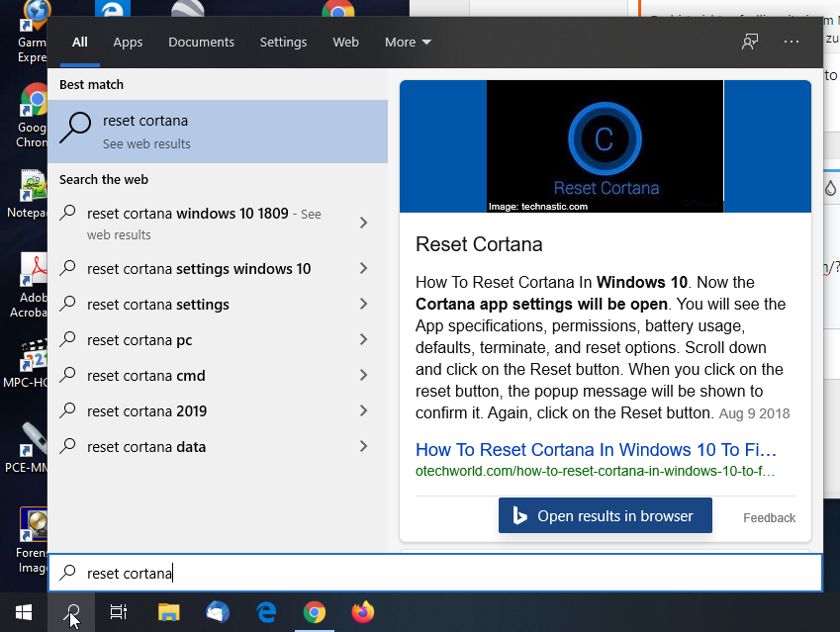Screen dimensions: 840x632
Task: Expand the 'reset cortana data' chevron
Action: 364,446
